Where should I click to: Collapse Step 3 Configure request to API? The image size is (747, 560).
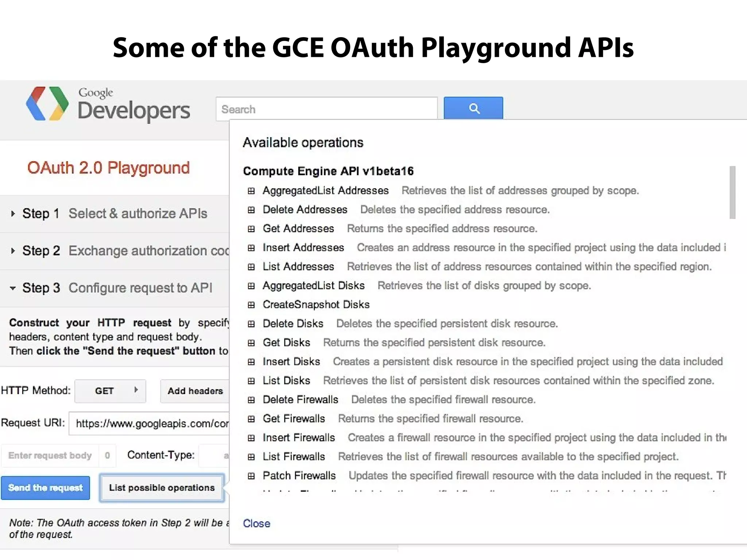tap(115, 288)
